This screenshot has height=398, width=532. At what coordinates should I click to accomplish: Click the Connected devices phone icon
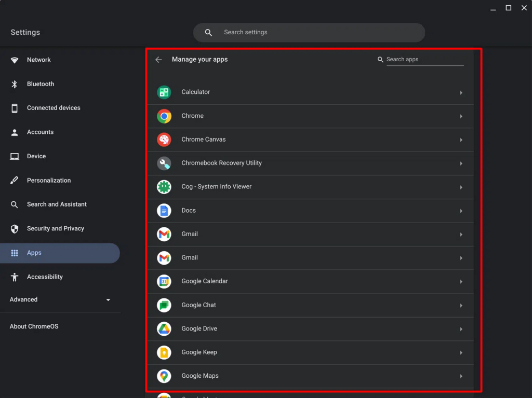14,108
